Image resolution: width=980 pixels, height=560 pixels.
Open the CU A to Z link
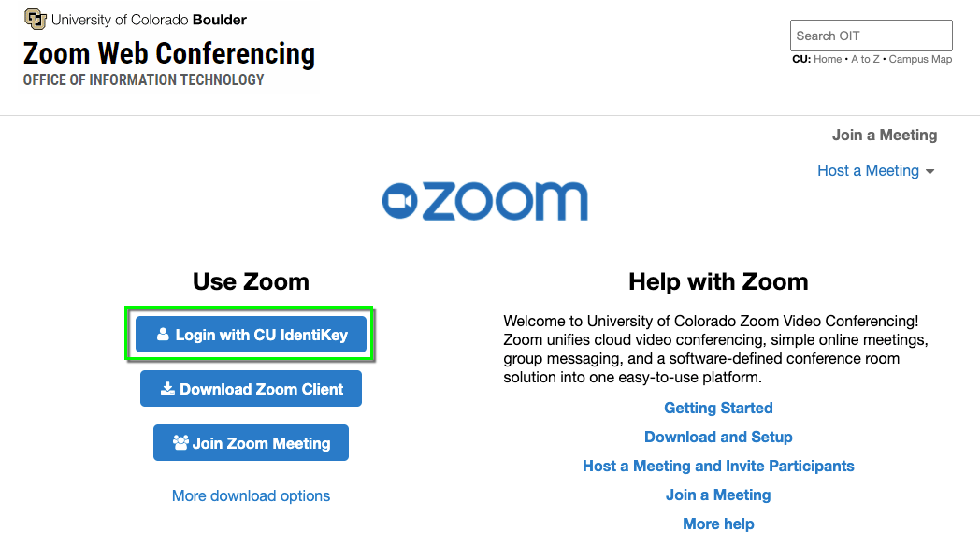pos(865,60)
